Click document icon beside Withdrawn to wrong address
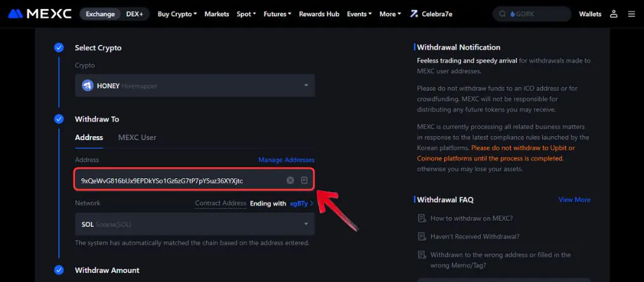Image resolution: width=644 pixels, height=282 pixels. click(x=421, y=255)
